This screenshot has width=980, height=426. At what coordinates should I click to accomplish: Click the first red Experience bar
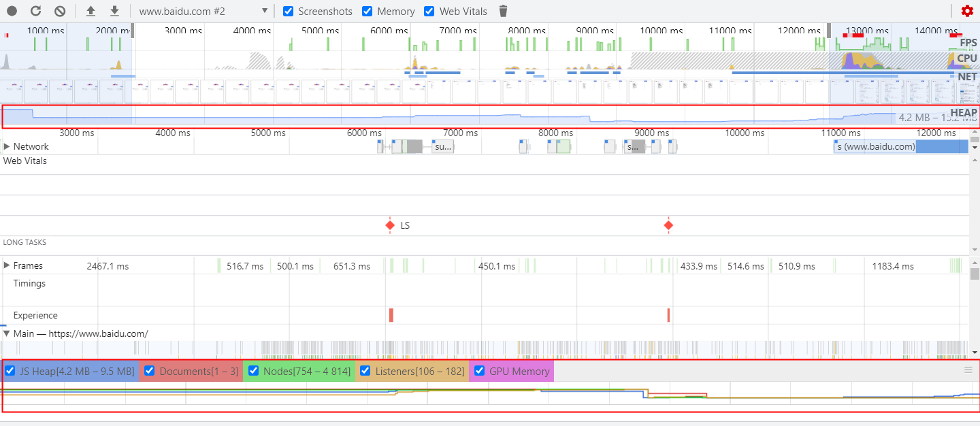pos(391,315)
